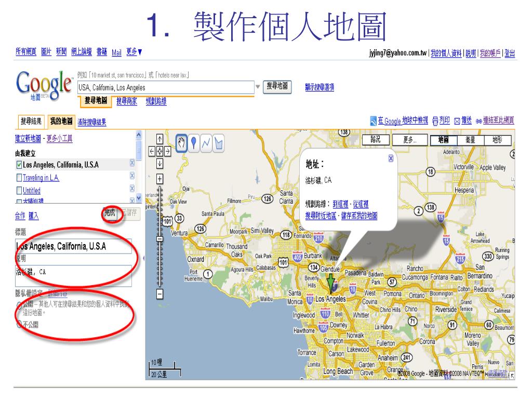Switch to the 我的地圖 tab
This screenshot has height=399, width=532.
[61, 121]
